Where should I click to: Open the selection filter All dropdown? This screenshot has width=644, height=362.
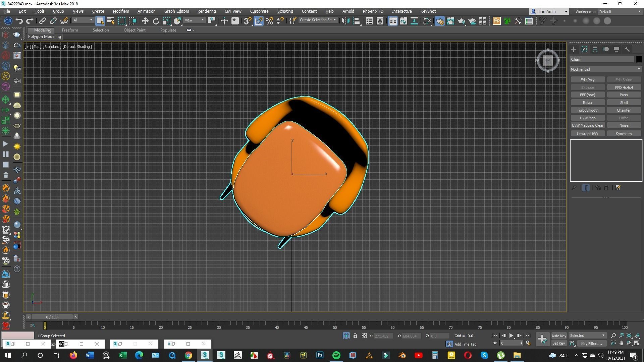click(83, 20)
